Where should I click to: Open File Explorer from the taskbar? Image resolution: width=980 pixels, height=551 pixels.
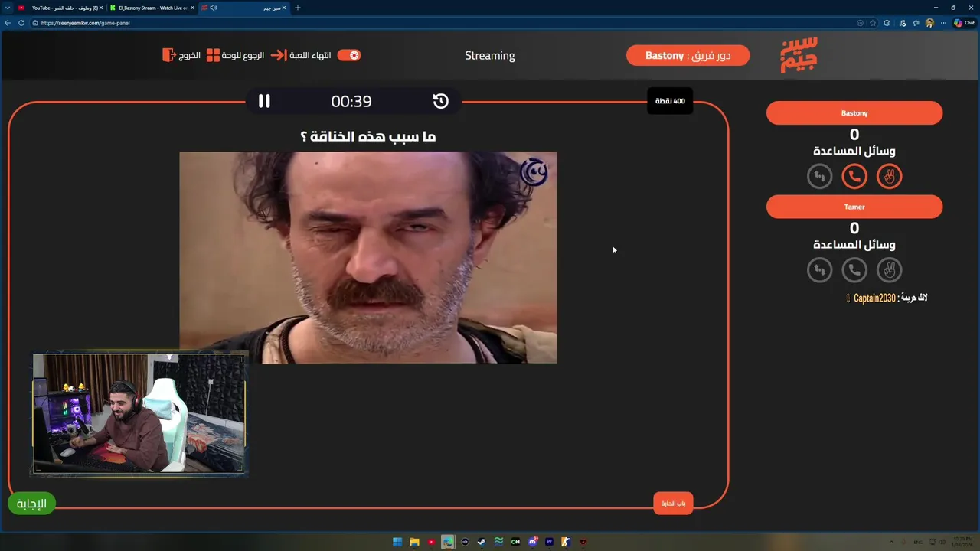[x=414, y=542]
